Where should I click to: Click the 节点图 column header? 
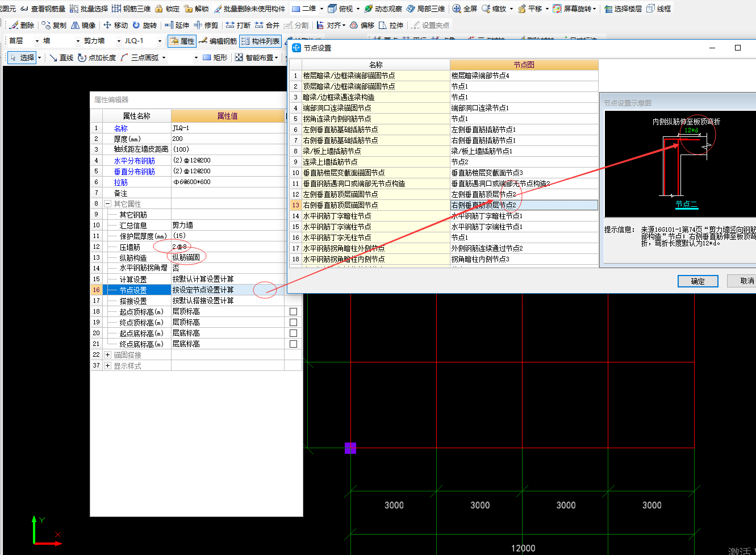[x=524, y=65]
